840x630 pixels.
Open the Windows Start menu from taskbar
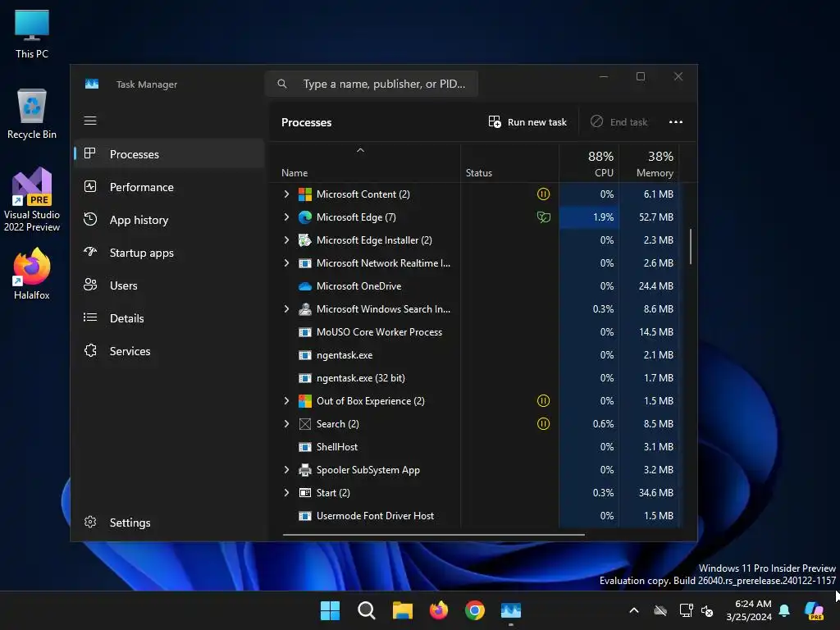coord(330,610)
